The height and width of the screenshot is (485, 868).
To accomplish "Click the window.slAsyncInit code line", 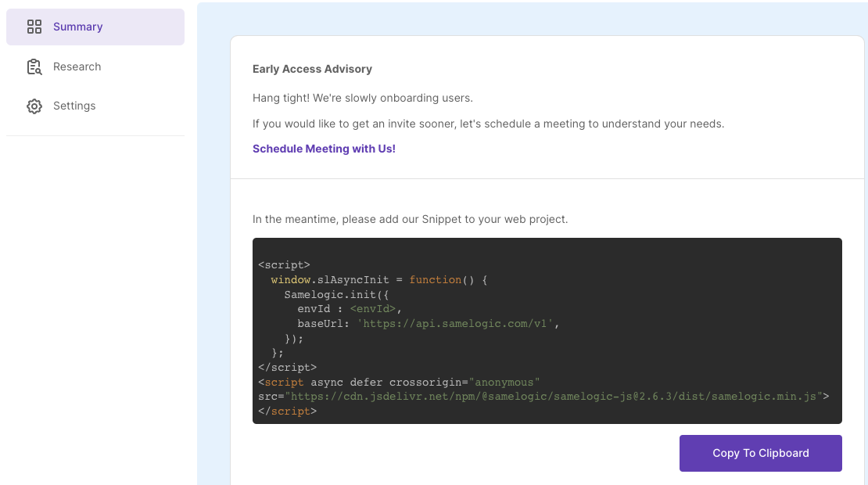I will click(x=379, y=279).
